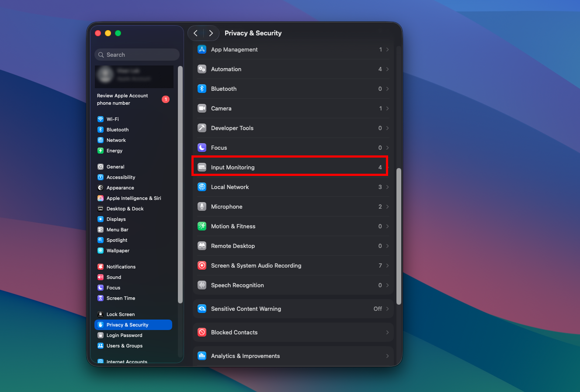Open Review Apple Account phone number notice
Image resolution: width=580 pixels, height=392 pixels.
123,100
